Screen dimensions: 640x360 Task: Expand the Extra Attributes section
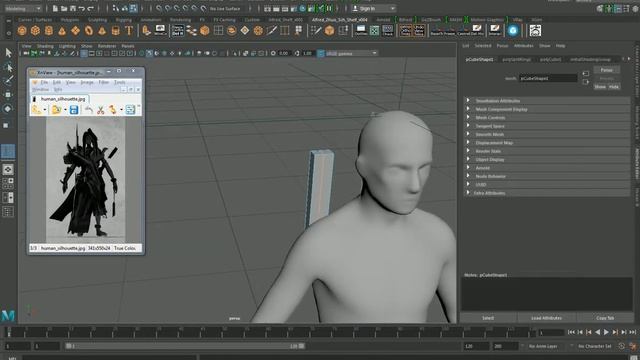point(547,193)
